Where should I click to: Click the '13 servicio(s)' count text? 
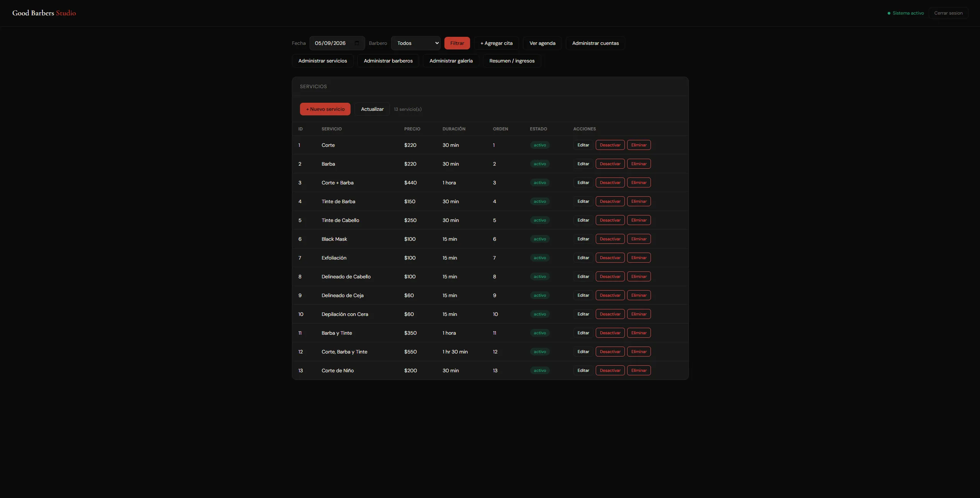point(408,109)
